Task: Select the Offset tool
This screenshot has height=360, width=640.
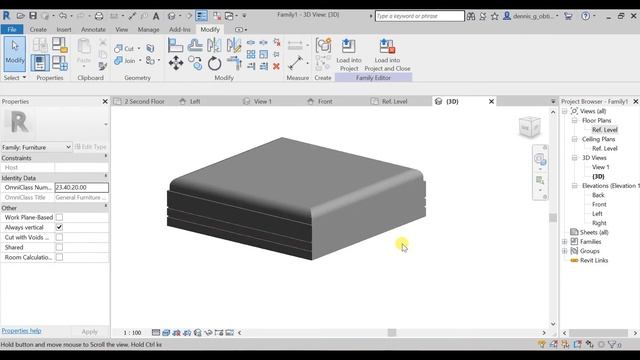Action: (x=195, y=45)
